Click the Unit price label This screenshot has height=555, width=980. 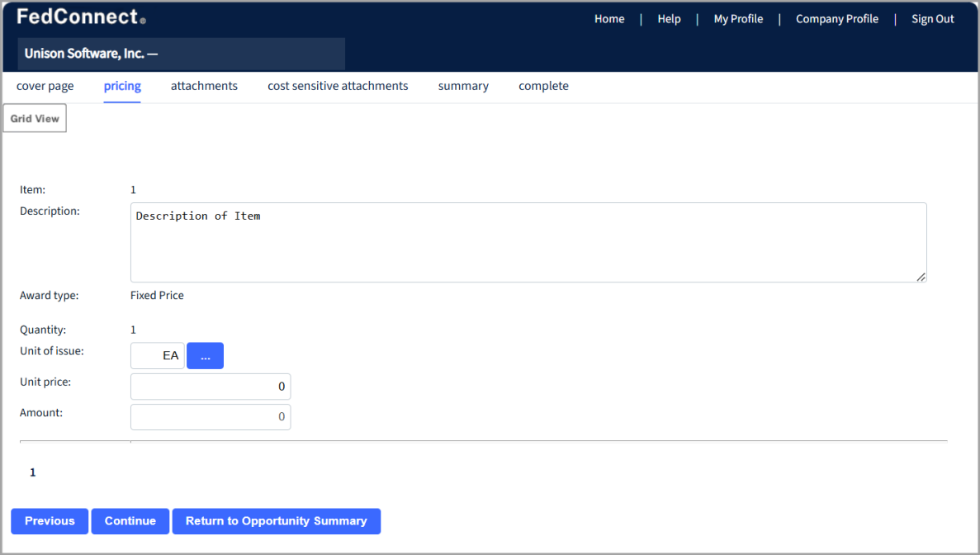[x=45, y=382]
